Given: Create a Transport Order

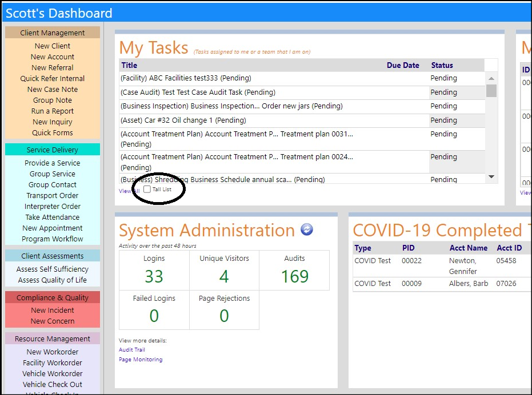Looking at the screenshot, I should 53,195.
